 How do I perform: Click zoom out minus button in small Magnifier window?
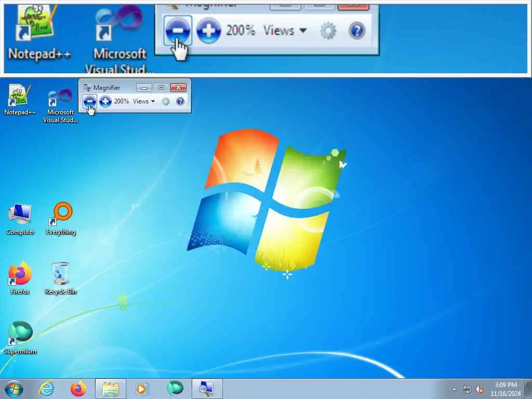click(x=89, y=101)
